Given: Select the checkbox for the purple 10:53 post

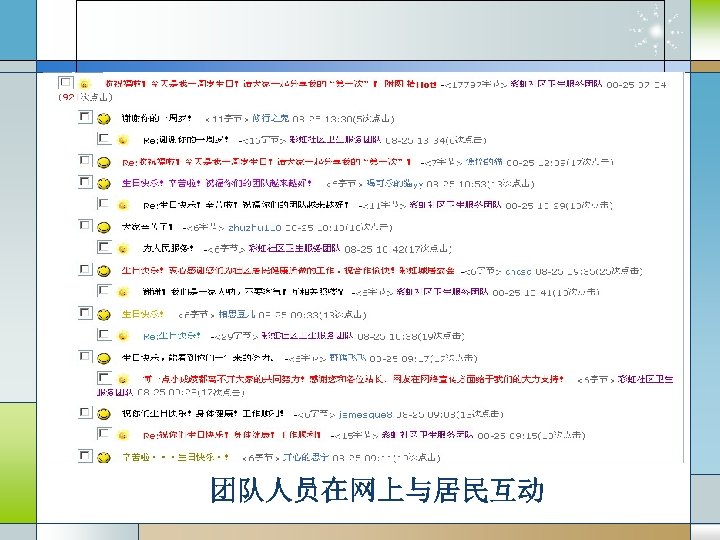Looking at the screenshot, I should tap(85, 182).
